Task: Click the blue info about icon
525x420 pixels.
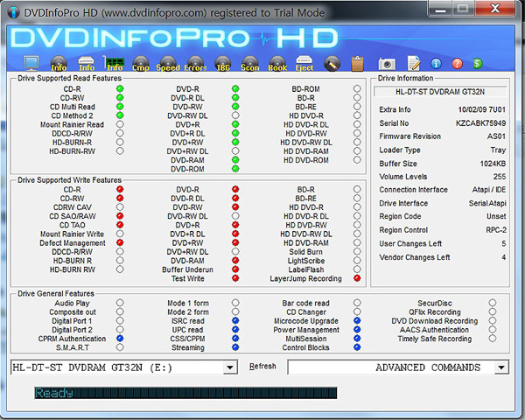Action: 436,64
